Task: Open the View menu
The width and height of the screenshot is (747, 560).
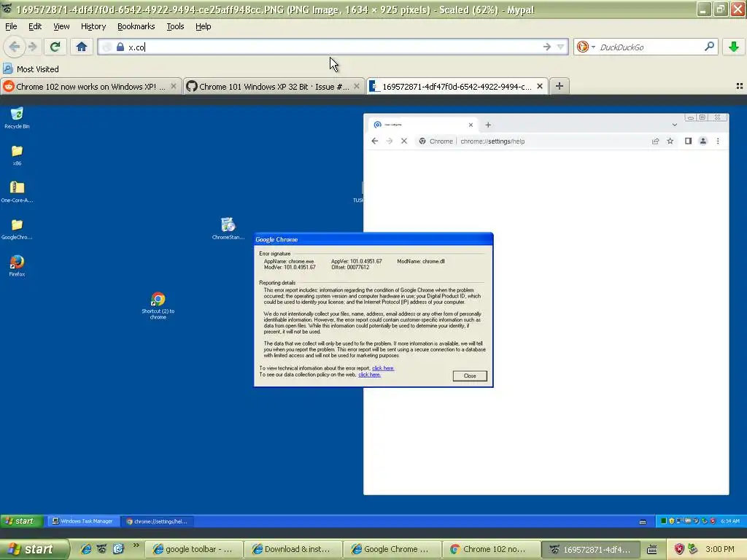Action: click(x=61, y=26)
